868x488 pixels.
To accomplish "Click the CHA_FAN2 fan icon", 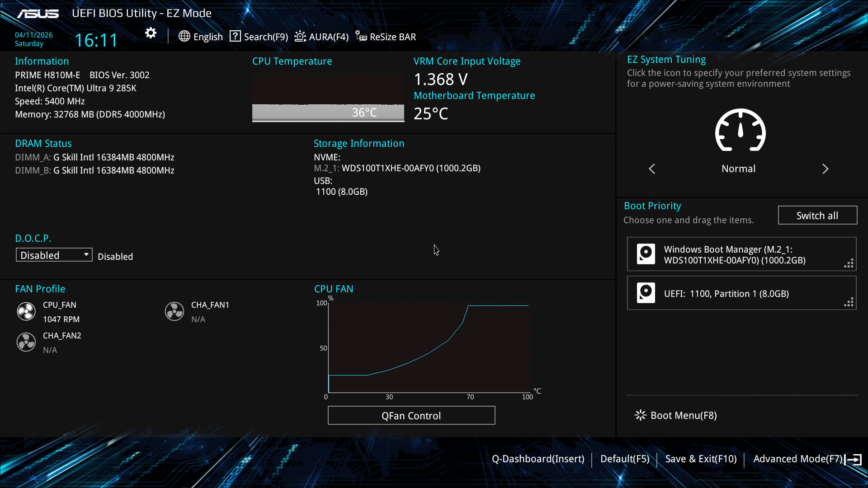I will tap(26, 342).
